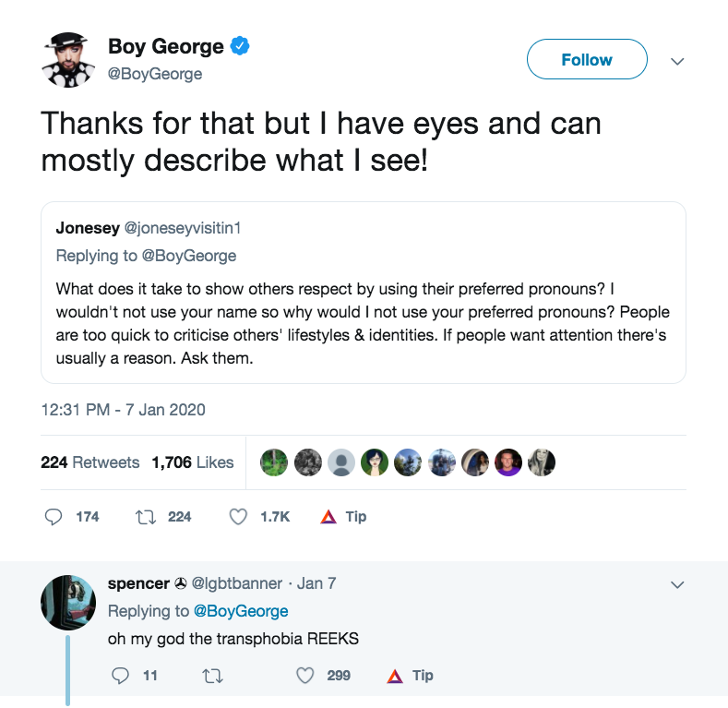Click the Tip icon under main tweet
The height and width of the screenshot is (708, 728).
tap(328, 517)
